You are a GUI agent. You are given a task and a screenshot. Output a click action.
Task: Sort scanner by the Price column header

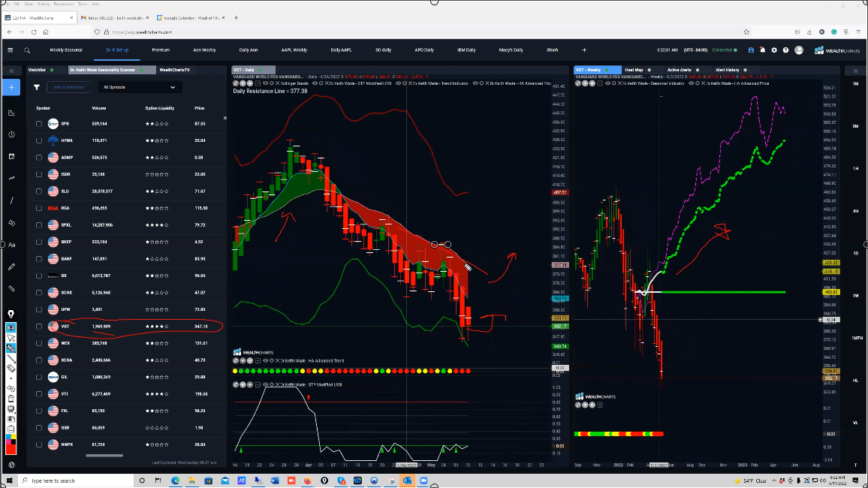200,108
